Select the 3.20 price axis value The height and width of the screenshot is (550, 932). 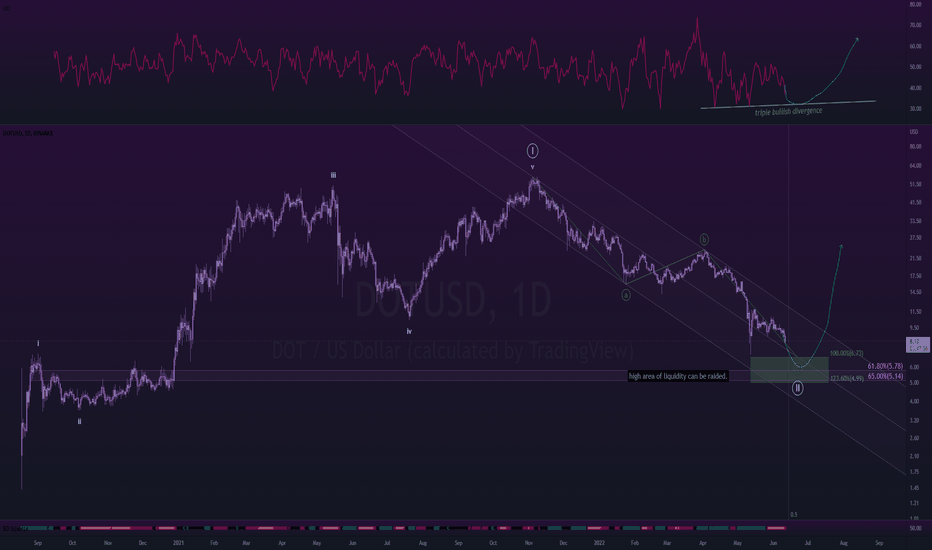click(914, 420)
